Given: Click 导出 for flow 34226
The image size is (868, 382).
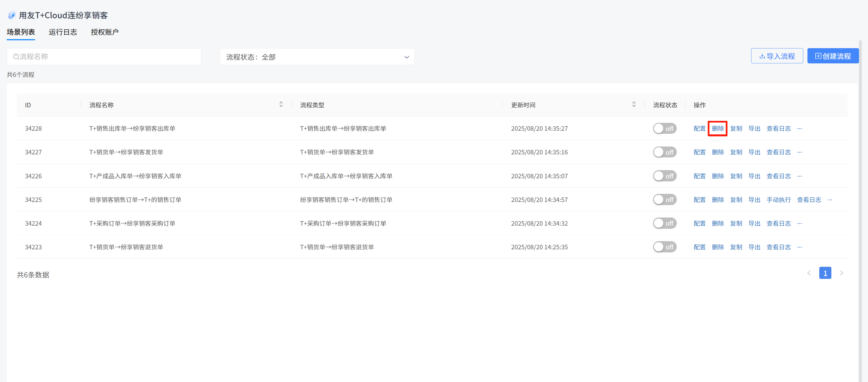Looking at the screenshot, I should (754, 176).
